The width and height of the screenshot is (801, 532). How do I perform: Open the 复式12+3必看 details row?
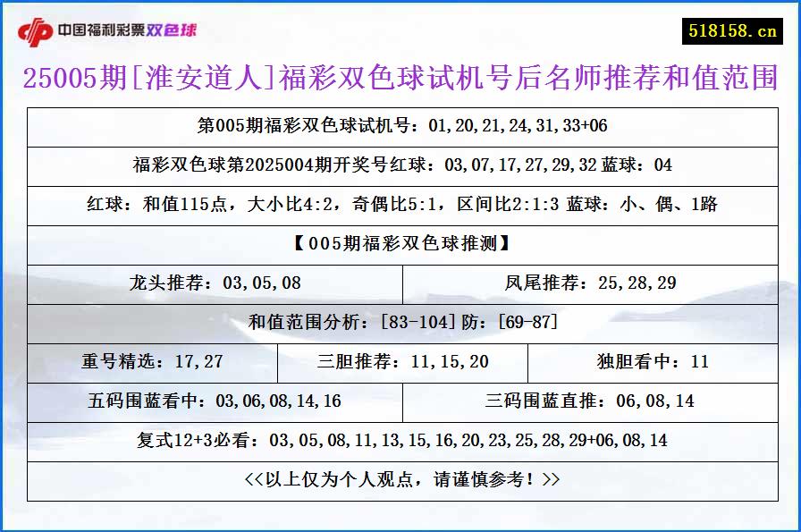400,442
